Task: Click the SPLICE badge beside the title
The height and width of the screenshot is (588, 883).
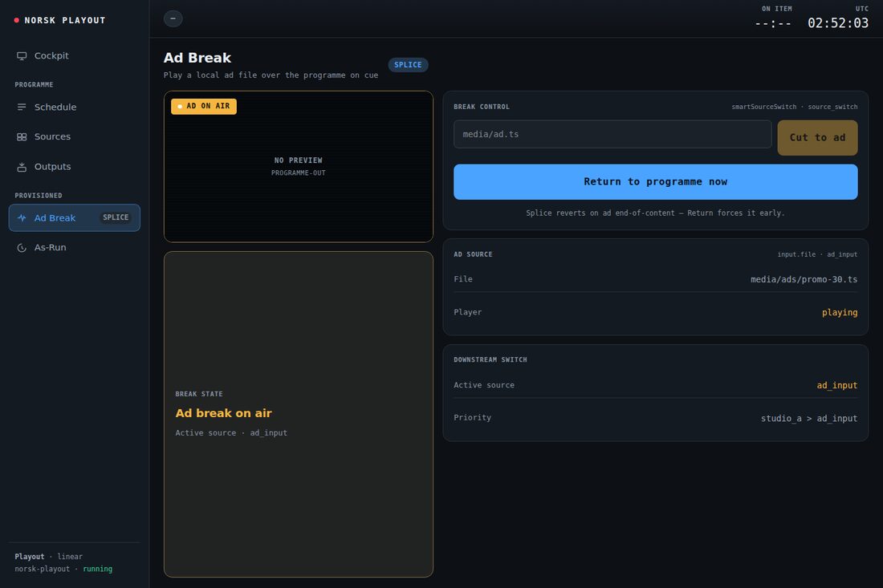Action: click(409, 65)
